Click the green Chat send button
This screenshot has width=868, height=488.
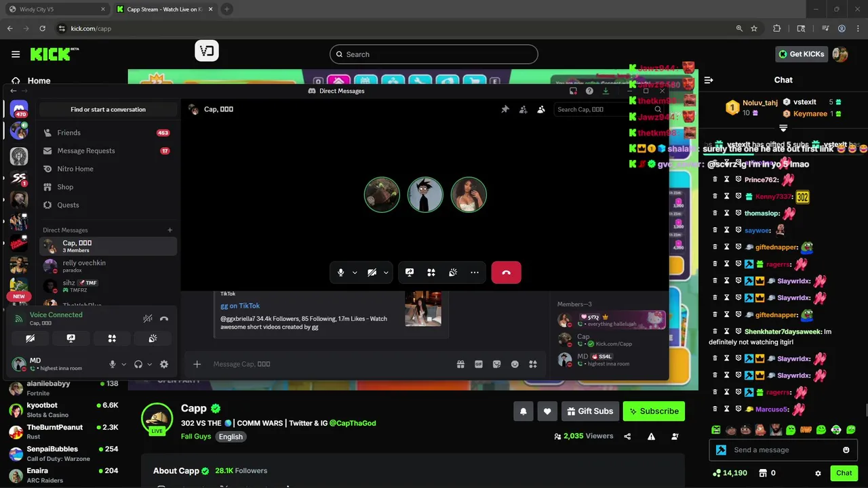pyautogui.click(x=844, y=473)
